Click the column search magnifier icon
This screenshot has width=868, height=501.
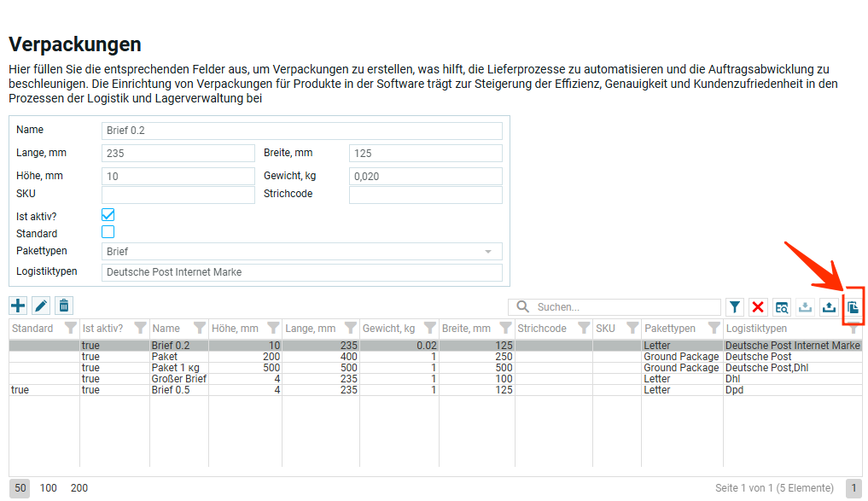tap(781, 307)
